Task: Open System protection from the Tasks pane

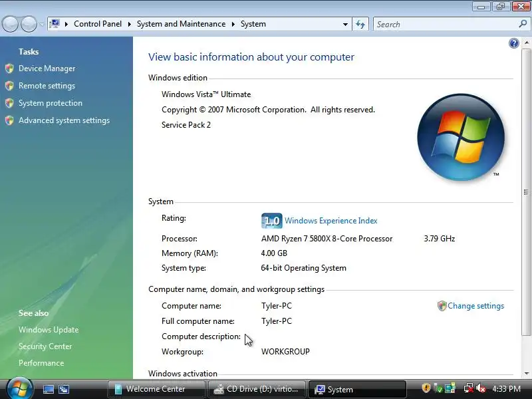Action: point(51,103)
